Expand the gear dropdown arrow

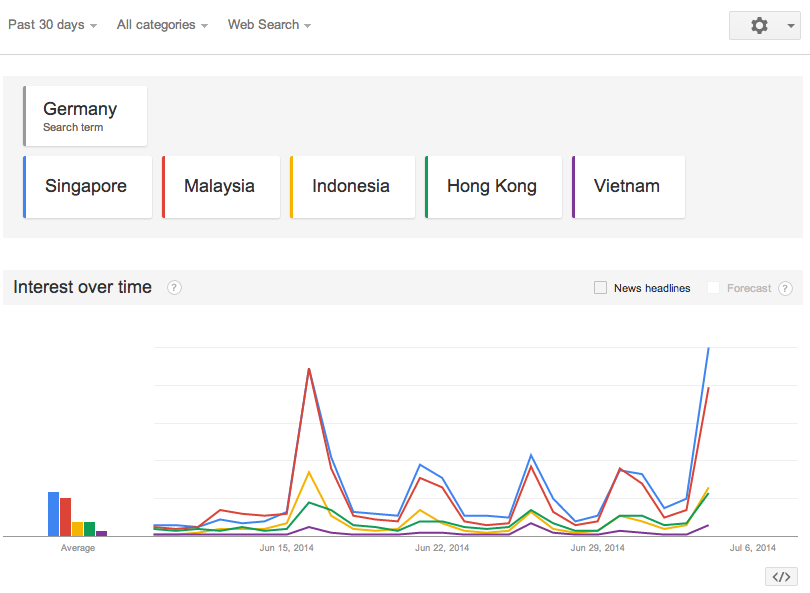tap(790, 25)
